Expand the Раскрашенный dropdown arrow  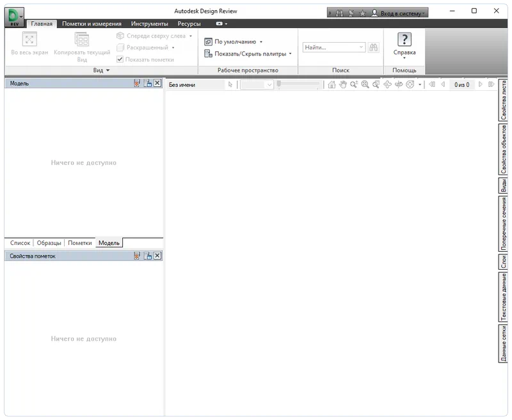coord(173,48)
